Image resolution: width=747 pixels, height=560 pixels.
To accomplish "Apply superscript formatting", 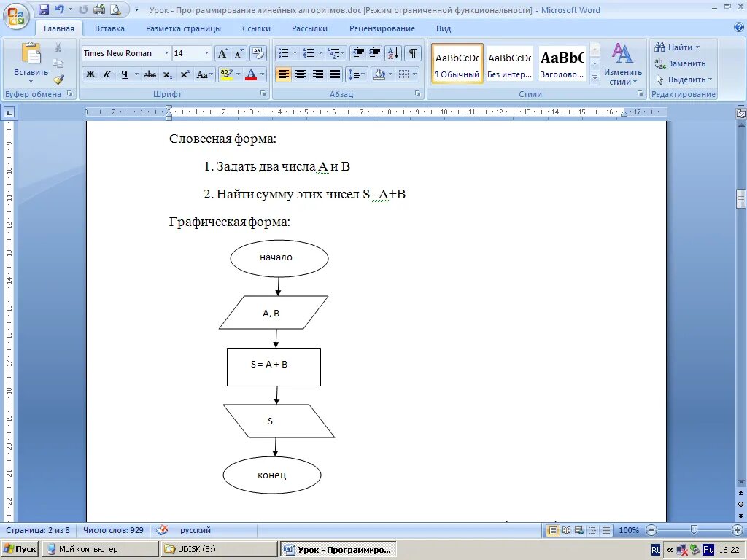I will click(185, 74).
